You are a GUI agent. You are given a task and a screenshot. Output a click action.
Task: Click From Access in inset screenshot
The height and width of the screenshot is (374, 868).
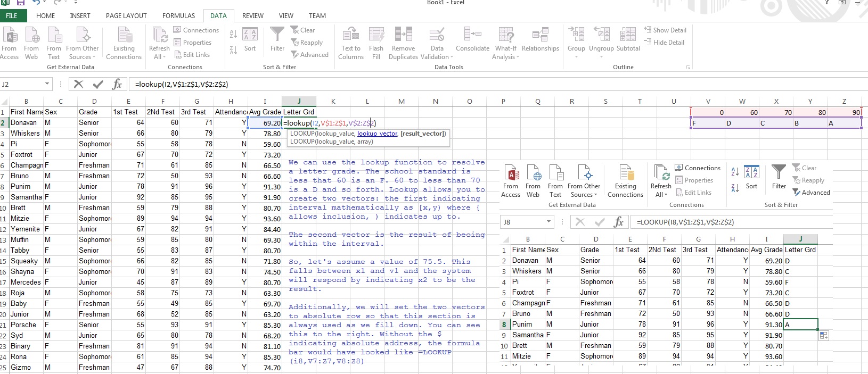[x=511, y=181]
